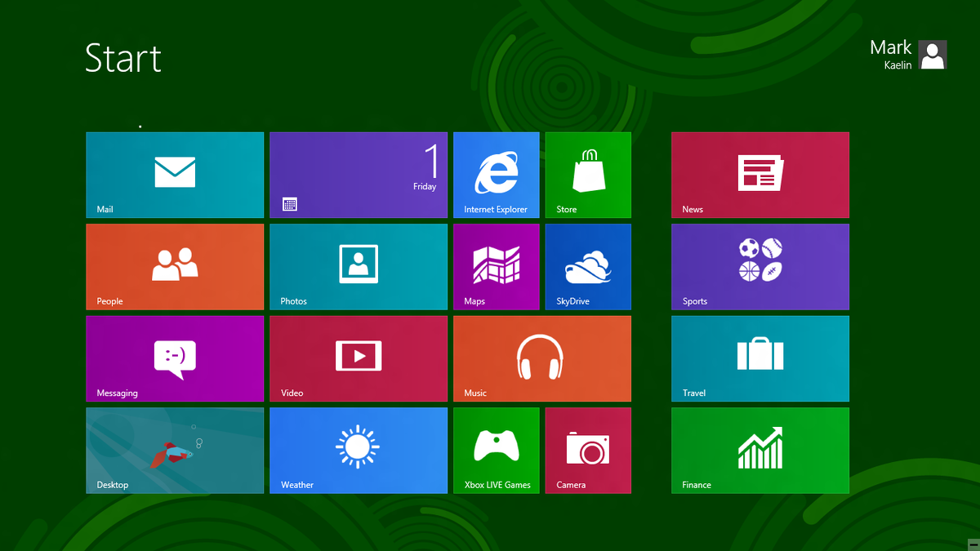This screenshot has height=551, width=980.
Task: Open the SkyDrive tile
Action: 588,267
